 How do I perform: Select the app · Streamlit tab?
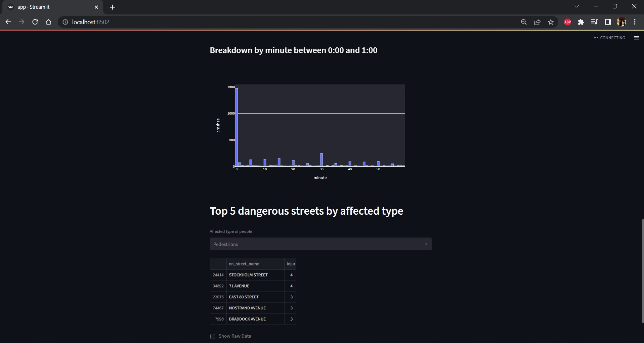(x=53, y=7)
